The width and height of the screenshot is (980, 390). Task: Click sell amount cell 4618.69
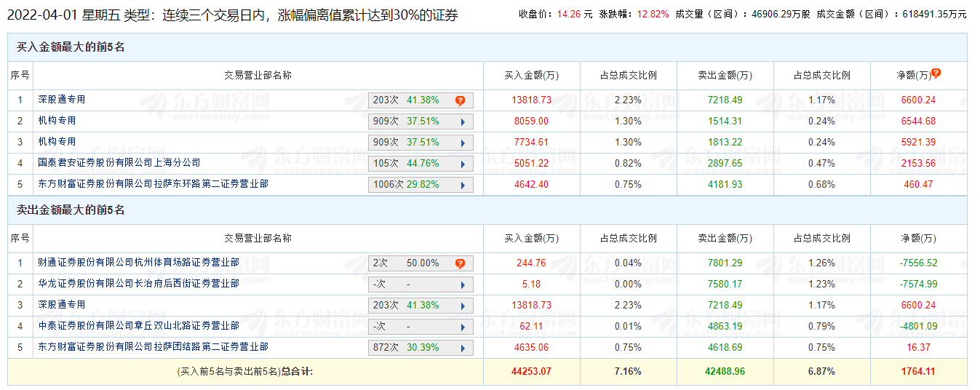pyautogui.click(x=725, y=348)
